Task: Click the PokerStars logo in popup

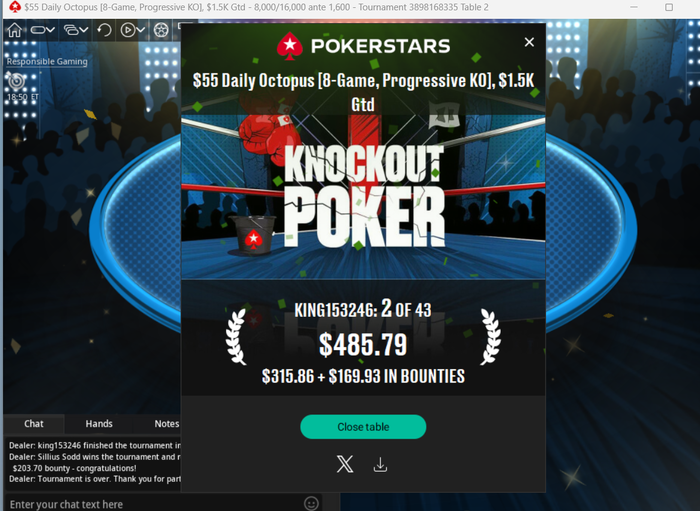Action: [363, 46]
